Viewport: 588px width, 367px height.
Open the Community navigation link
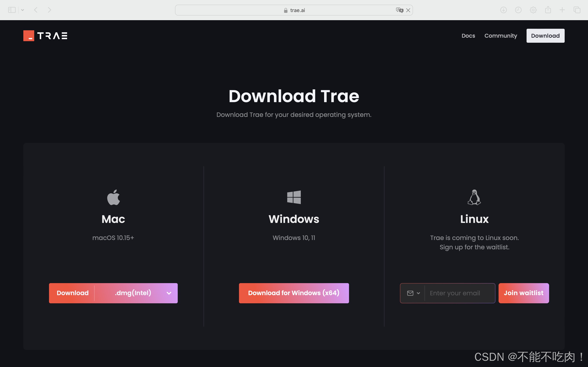click(x=500, y=36)
